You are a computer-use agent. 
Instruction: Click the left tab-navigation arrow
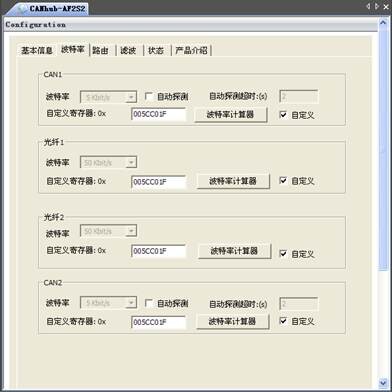click(x=368, y=6)
